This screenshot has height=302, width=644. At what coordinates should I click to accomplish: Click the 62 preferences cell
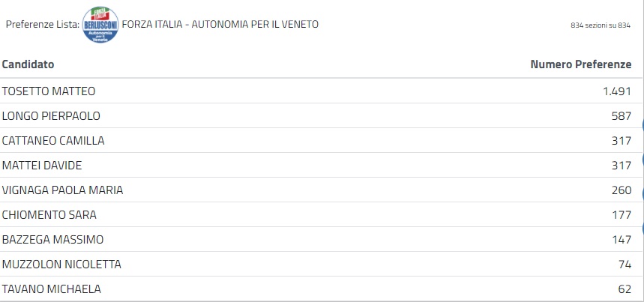625,289
